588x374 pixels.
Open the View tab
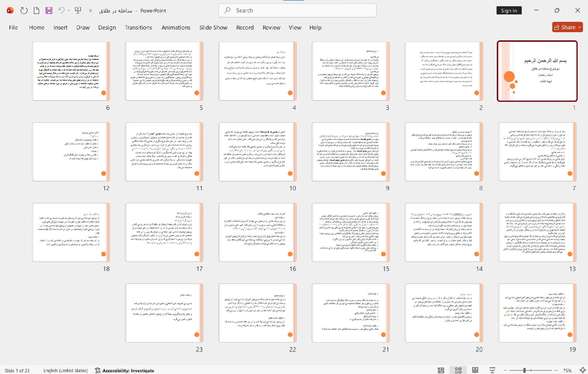click(x=295, y=27)
